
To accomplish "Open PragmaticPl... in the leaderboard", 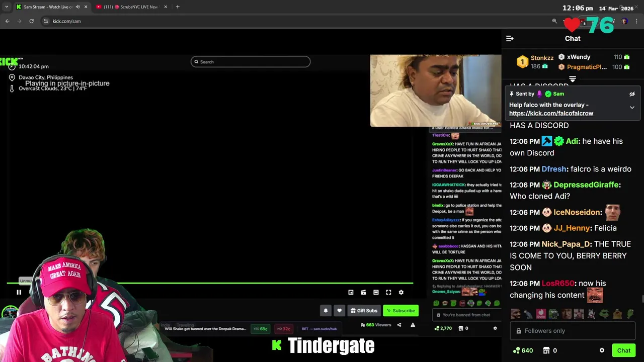I will [x=587, y=67].
